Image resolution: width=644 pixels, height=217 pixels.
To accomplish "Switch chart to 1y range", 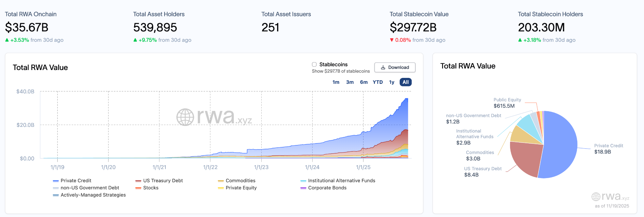I will (x=391, y=82).
